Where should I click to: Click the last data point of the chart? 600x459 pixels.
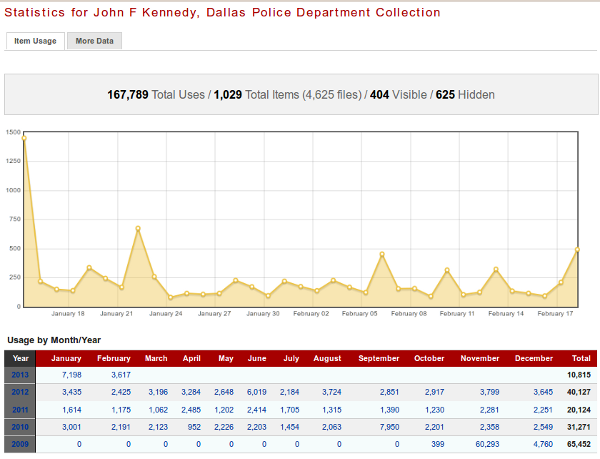coord(577,250)
